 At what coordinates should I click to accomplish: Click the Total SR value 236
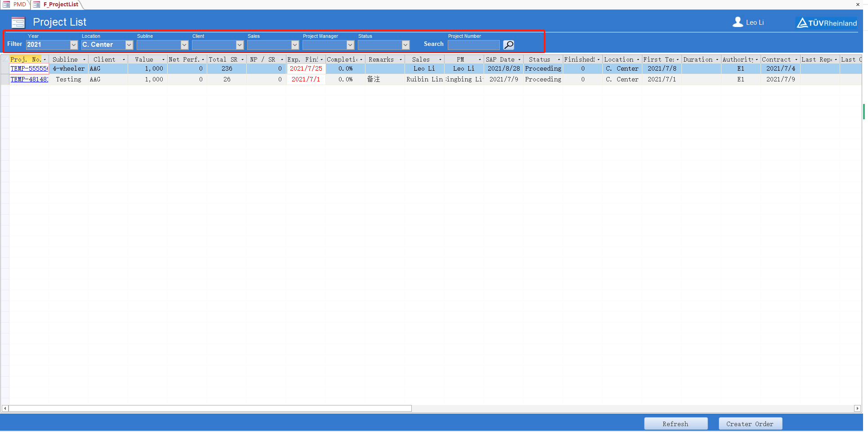(x=227, y=68)
